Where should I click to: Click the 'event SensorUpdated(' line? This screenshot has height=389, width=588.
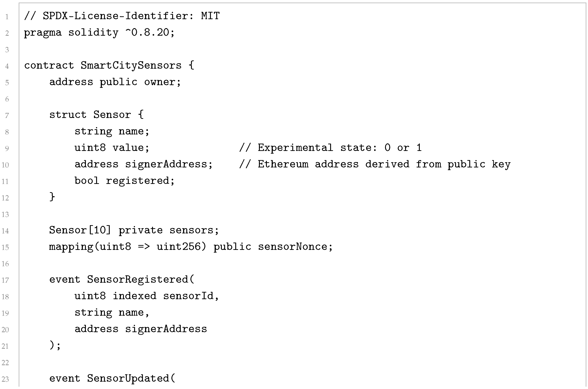[112, 379]
